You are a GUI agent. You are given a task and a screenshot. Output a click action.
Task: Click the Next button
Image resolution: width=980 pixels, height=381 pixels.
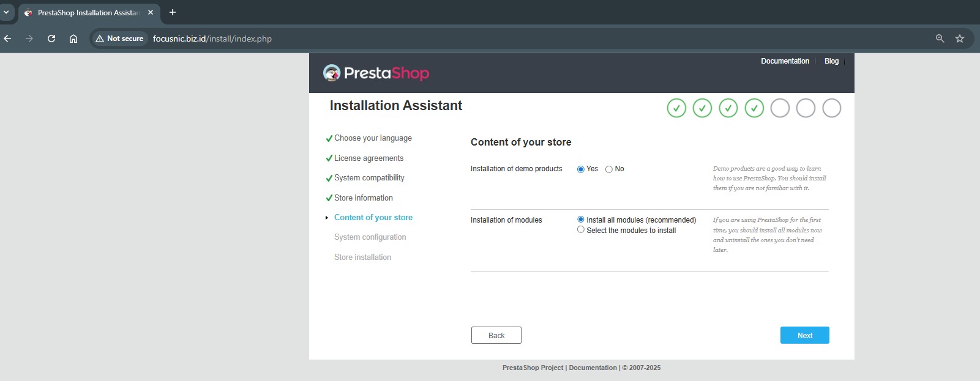click(804, 335)
